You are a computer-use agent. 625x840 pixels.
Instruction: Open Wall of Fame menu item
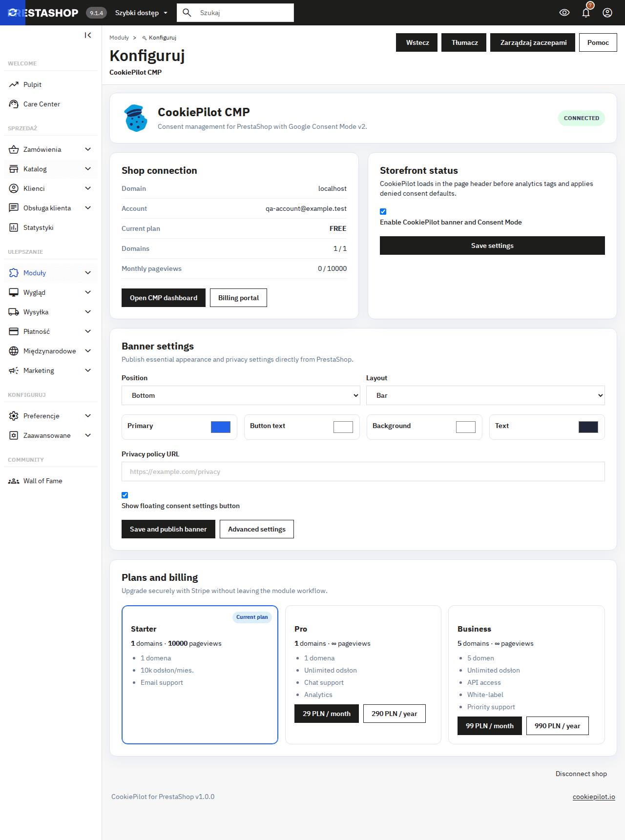pos(51,481)
